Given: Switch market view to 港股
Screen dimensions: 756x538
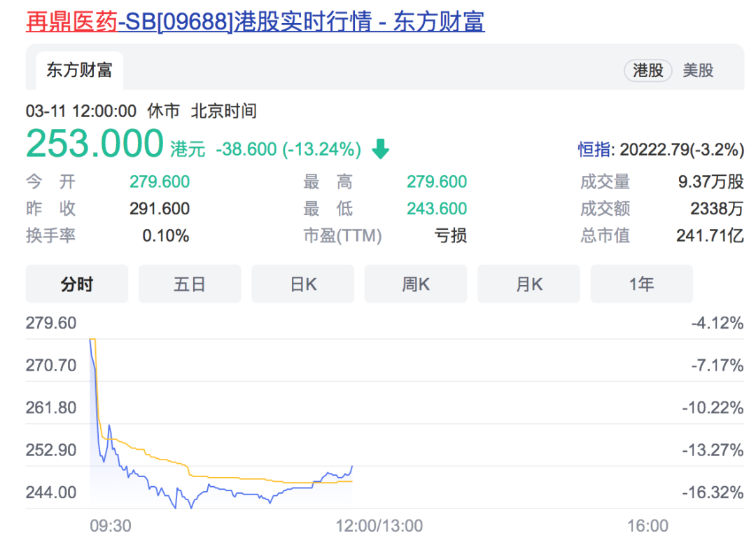Looking at the screenshot, I should point(647,70).
